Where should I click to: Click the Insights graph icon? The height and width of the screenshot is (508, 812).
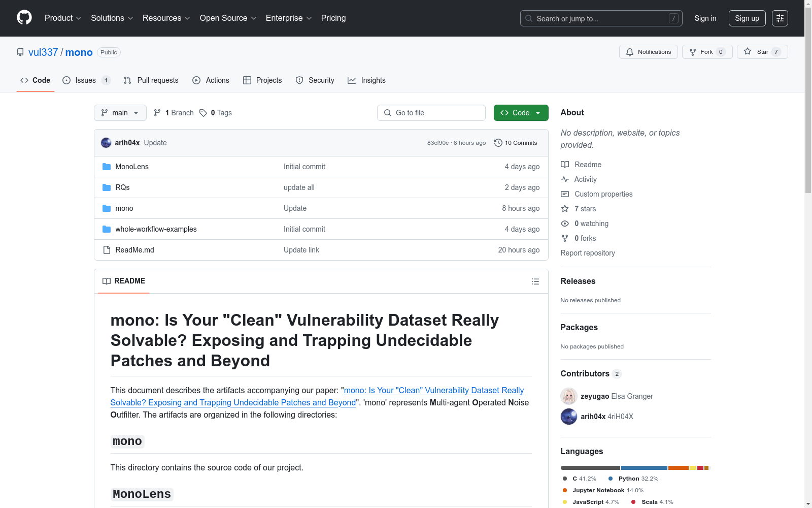(352, 80)
